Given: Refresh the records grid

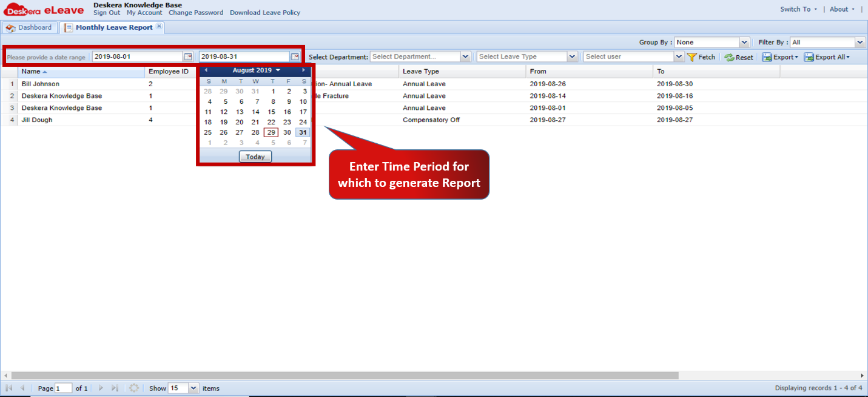Looking at the screenshot, I should pos(134,388).
